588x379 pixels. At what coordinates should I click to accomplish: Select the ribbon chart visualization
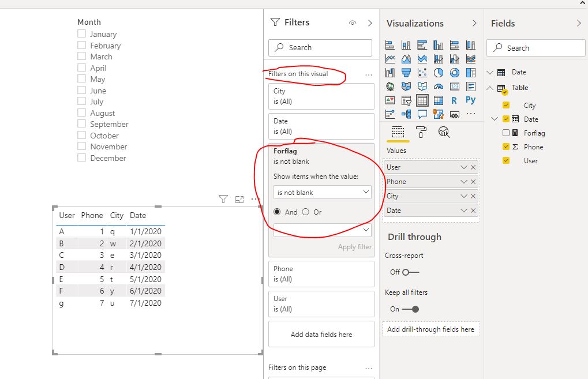pos(471,59)
